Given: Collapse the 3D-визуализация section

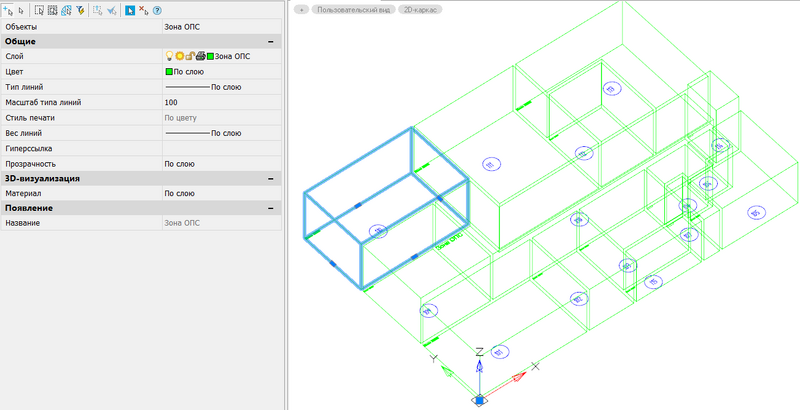Looking at the screenshot, I should click(270, 178).
